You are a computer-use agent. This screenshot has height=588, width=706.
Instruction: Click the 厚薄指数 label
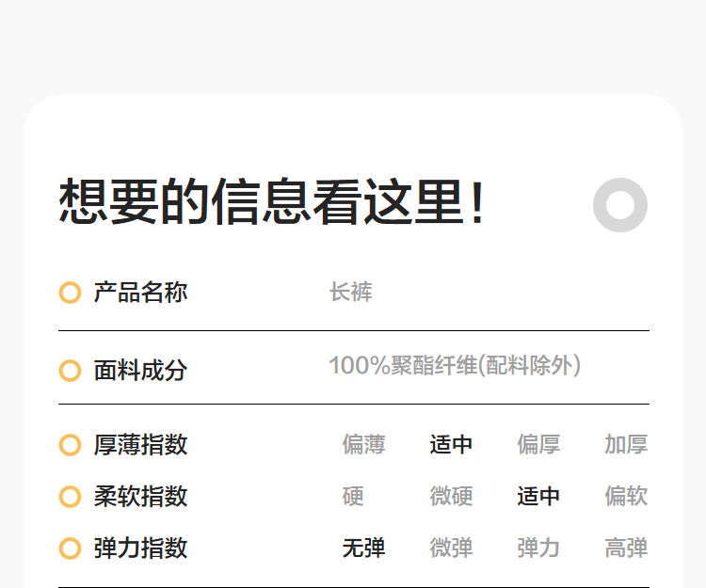140,445
